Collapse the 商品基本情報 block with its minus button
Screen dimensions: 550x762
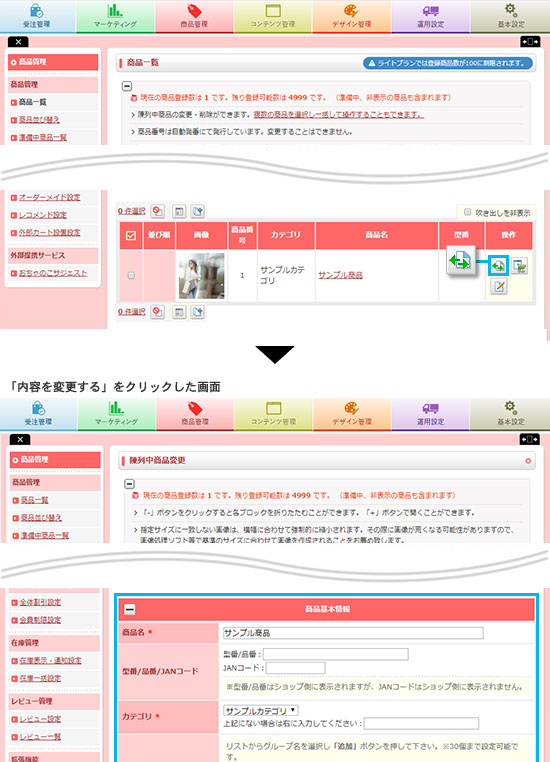click(130, 609)
